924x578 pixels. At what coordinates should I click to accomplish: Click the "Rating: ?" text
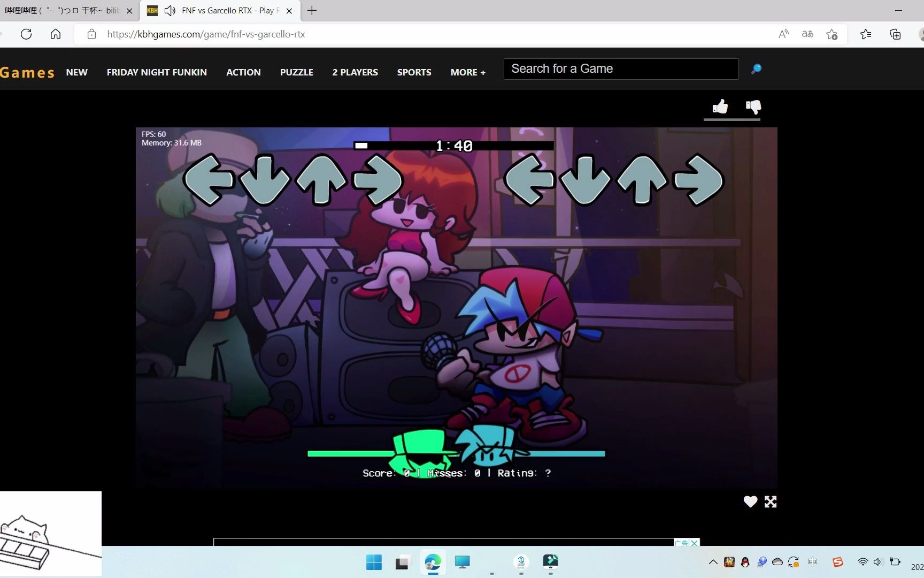[524, 473]
